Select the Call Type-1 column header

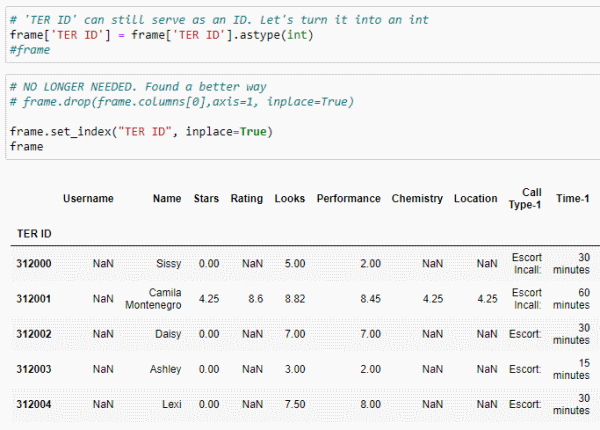pyautogui.click(x=525, y=199)
